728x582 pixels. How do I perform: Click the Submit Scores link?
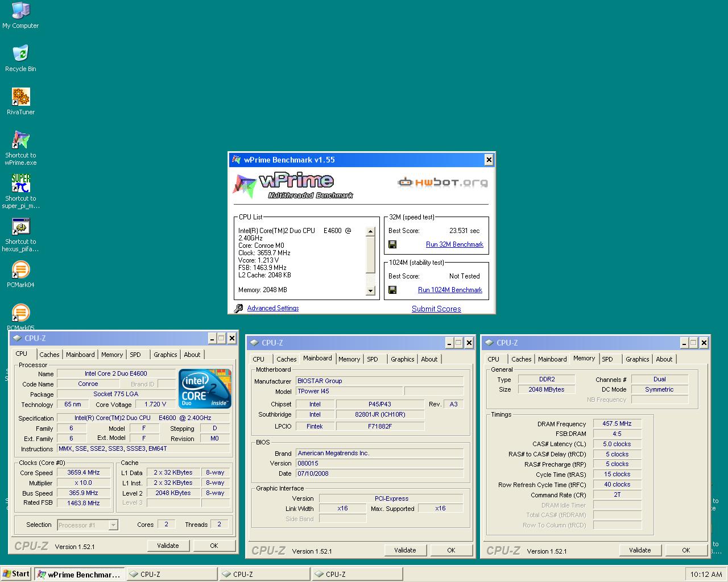tap(436, 309)
